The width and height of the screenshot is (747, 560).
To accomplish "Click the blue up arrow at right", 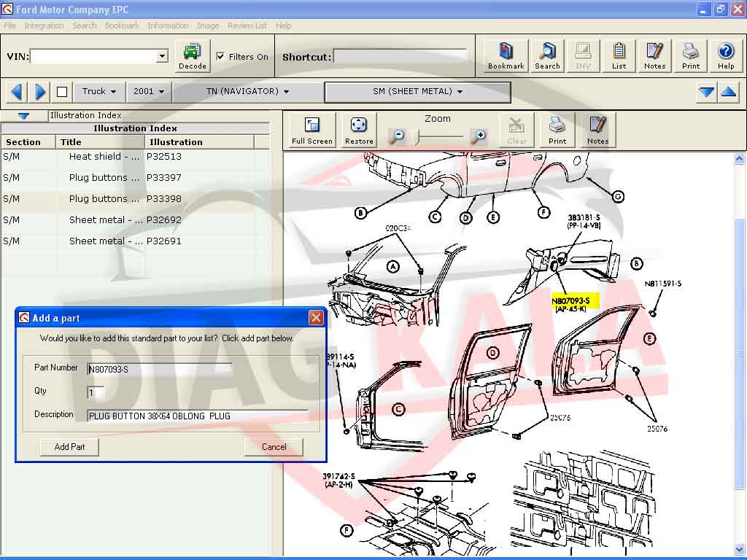I will pyautogui.click(x=729, y=92).
